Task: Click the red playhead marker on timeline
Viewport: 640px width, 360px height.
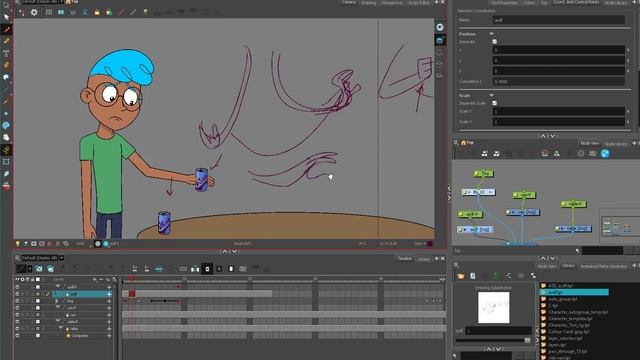Action: point(132,279)
